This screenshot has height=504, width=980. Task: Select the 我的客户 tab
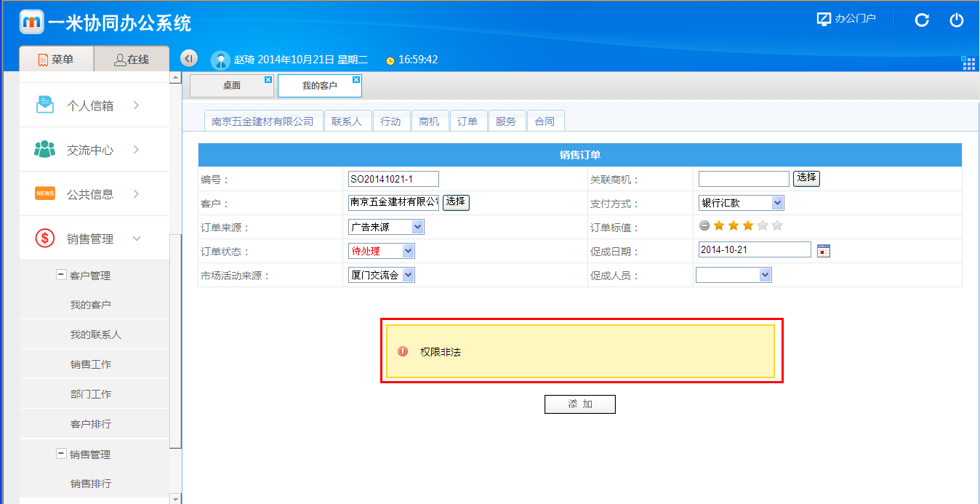pos(320,86)
